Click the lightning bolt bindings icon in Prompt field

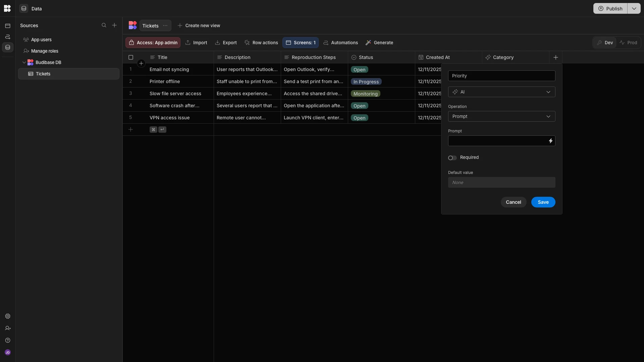coord(550,141)
